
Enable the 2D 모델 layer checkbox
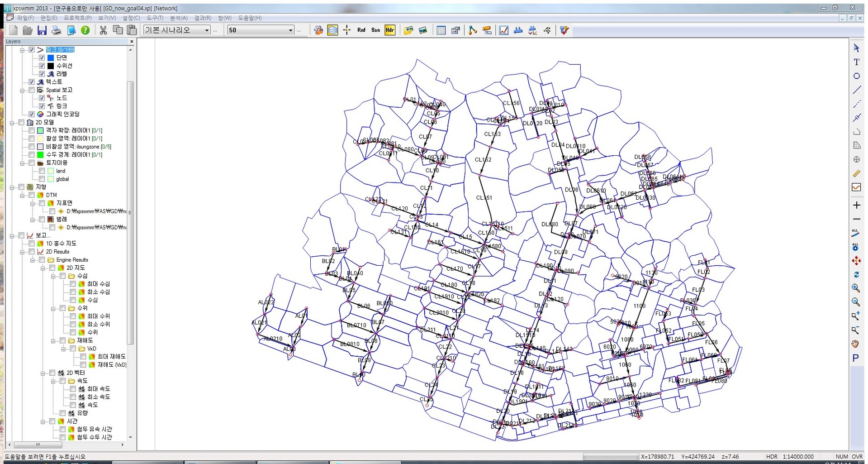(21, 123)
